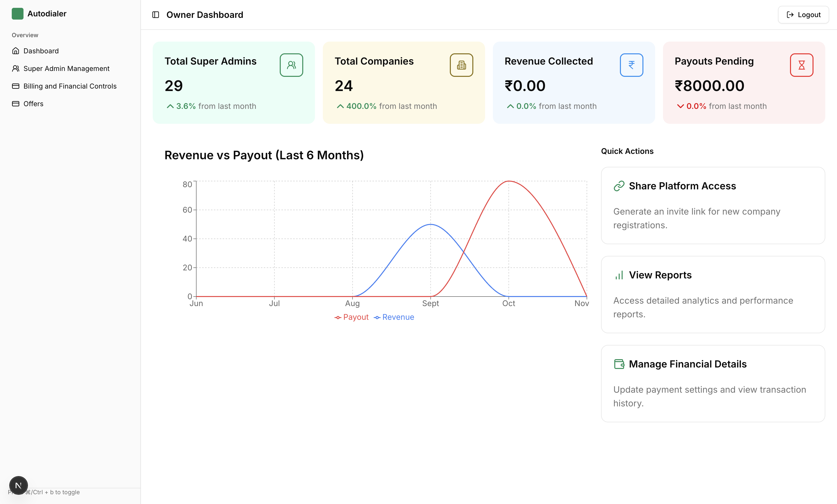Click the rupee icon on Revenue Collected card
Image resolution: width=837 pixels, height=504 pixels.
(x=631, y=65)
